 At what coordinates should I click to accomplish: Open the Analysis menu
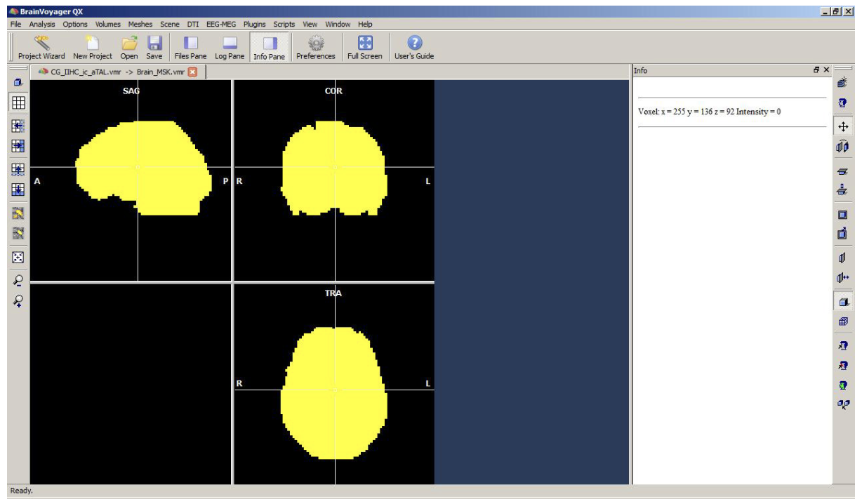click(x=42, y=24)
